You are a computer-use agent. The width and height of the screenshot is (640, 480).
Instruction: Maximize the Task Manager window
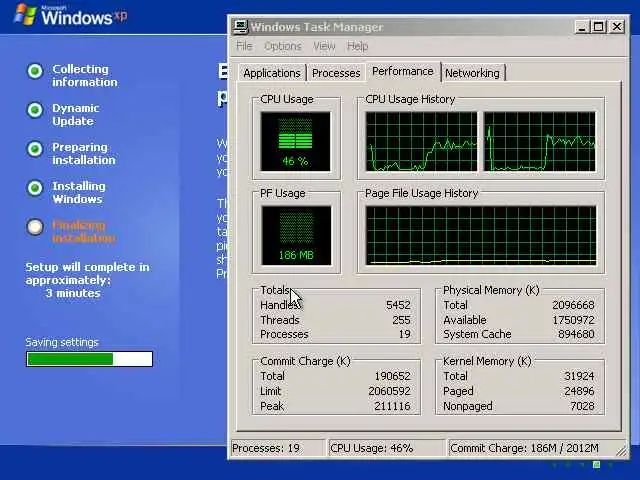598,27
